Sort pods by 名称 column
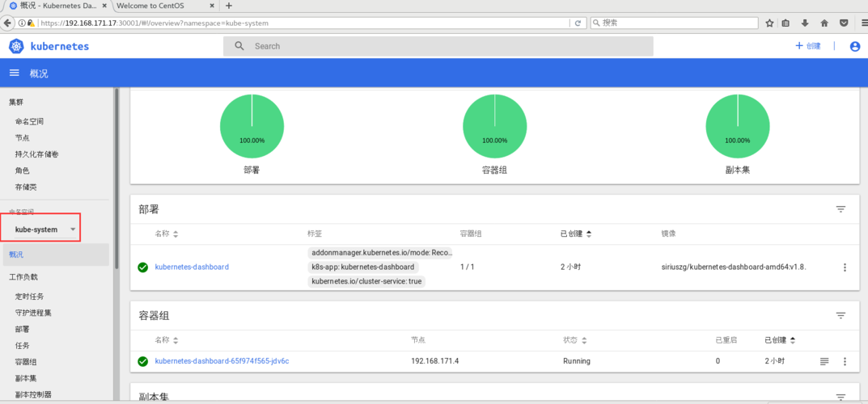The height and width of the screenshot is (404, 868). 167,340
